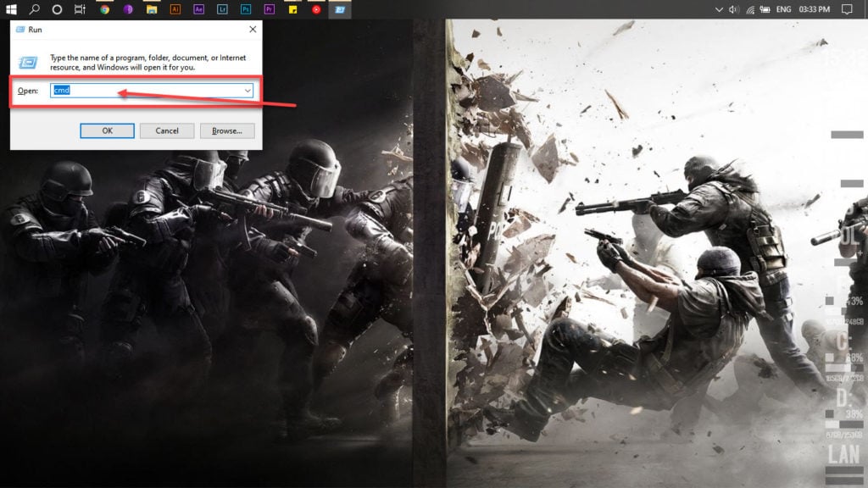
Task: Launch Adobe Lightroom from the taskbar
Action: (x=223, y=9)
